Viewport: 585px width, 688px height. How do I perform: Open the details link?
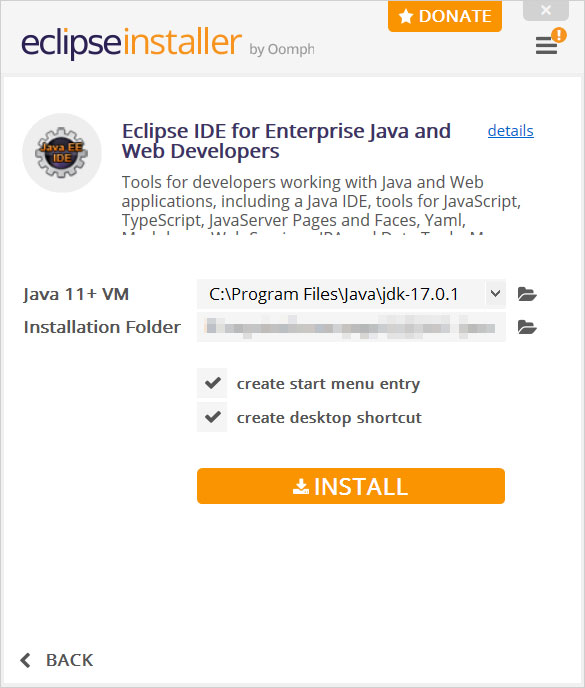pyautogui.click(x=510, y=131)
